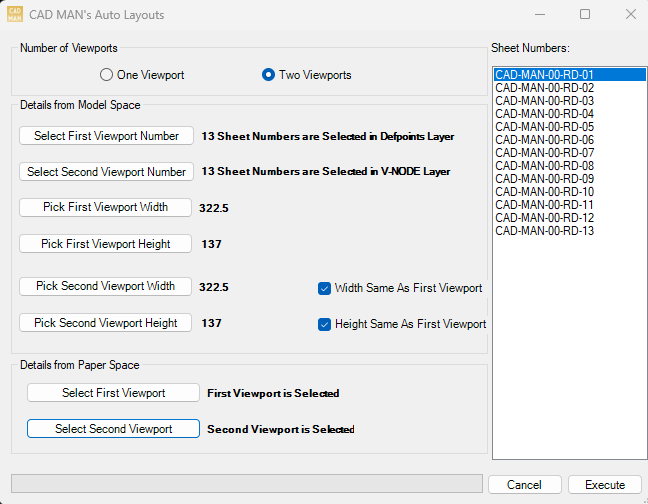Click the Execute button
The image size is (648, 504).
click(x=604, y=485)
